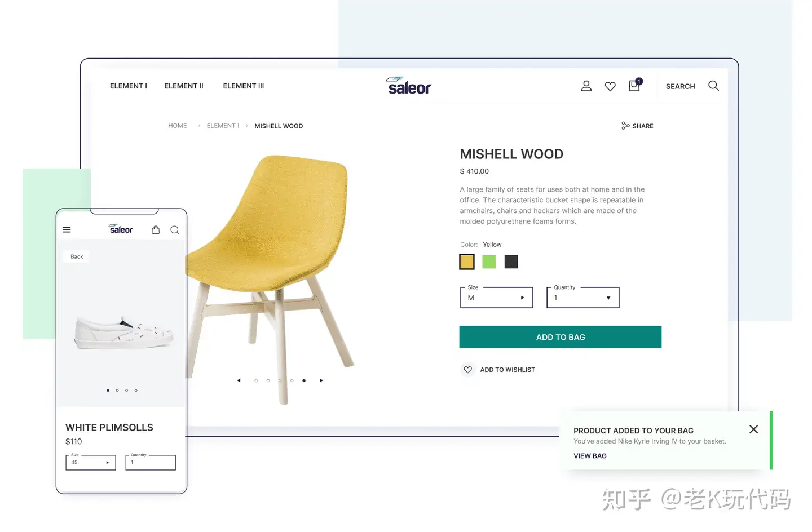The image size is (812, 532).
Task: Dismiss the product added notification
Action: point(753,429)
